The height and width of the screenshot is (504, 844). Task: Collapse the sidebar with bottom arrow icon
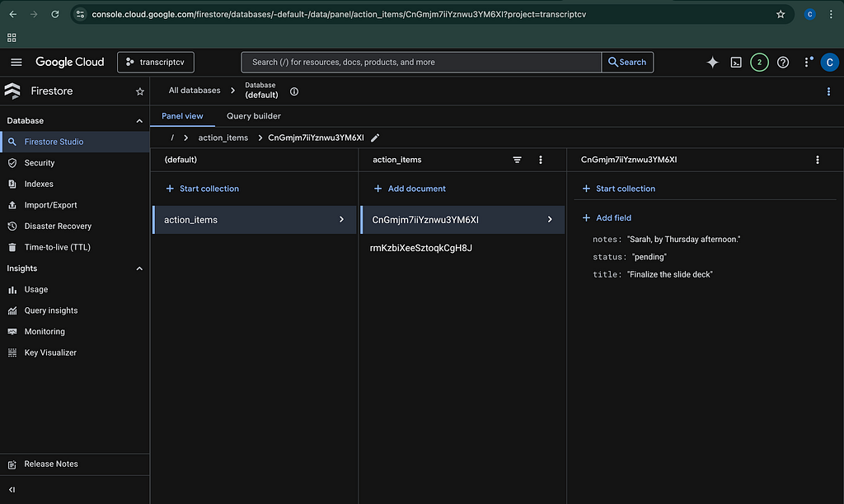tap(12, 490)
